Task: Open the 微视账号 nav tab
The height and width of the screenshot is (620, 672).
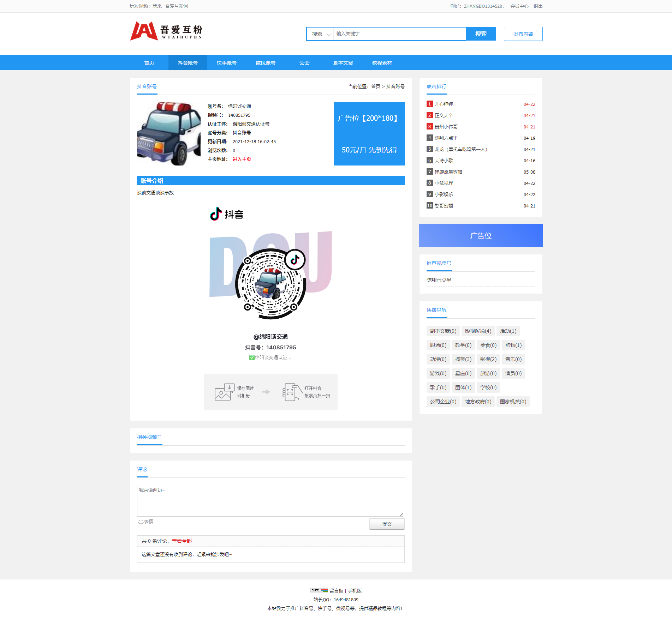Action: [x=266, y=63]
